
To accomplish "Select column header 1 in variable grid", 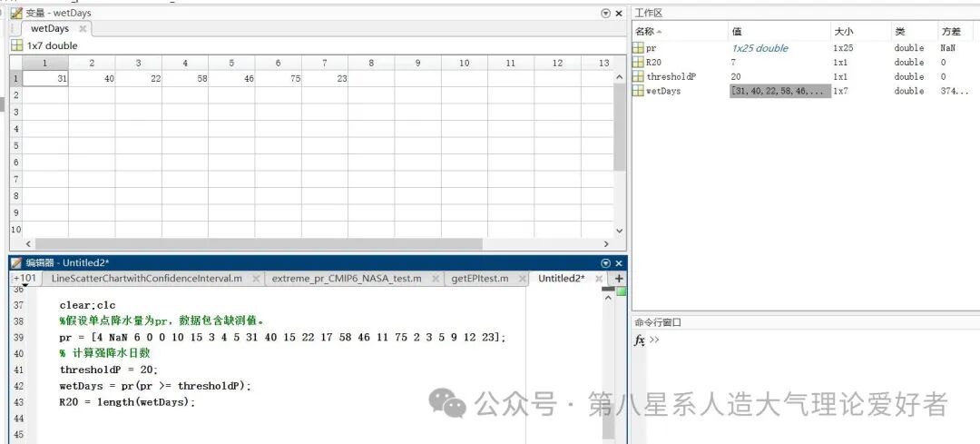I will (x=45, y=63).
